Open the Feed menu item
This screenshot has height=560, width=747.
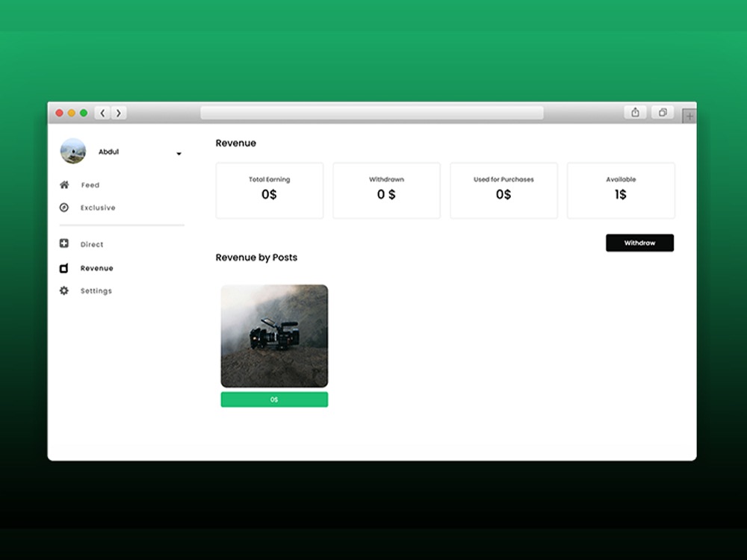90,184
